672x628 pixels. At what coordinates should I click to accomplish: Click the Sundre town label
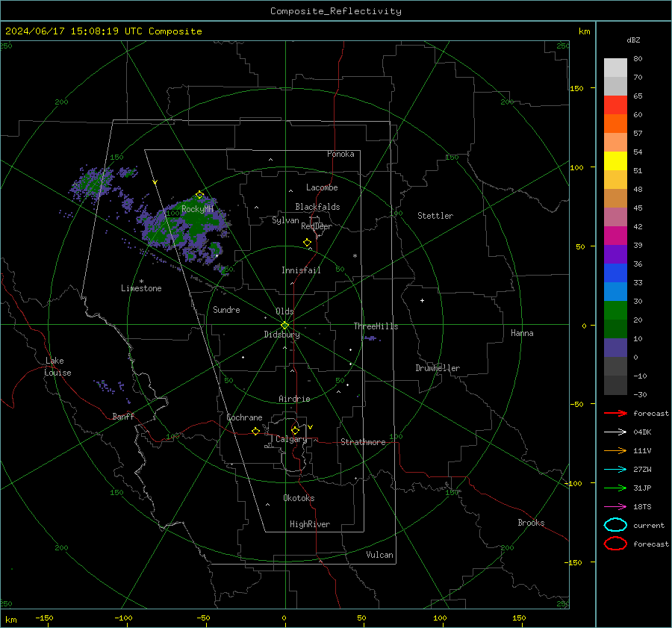coord(226,310)
